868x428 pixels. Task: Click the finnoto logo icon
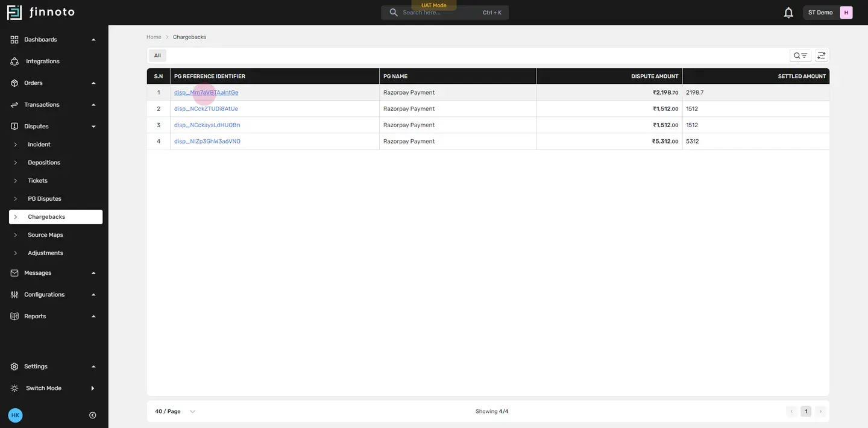click(x=14, y=12)
